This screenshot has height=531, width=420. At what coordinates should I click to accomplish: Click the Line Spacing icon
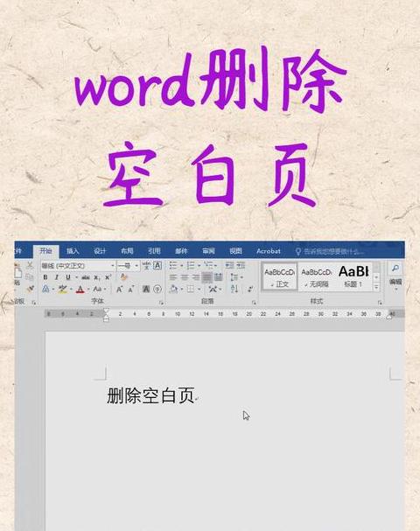point(234,277)
